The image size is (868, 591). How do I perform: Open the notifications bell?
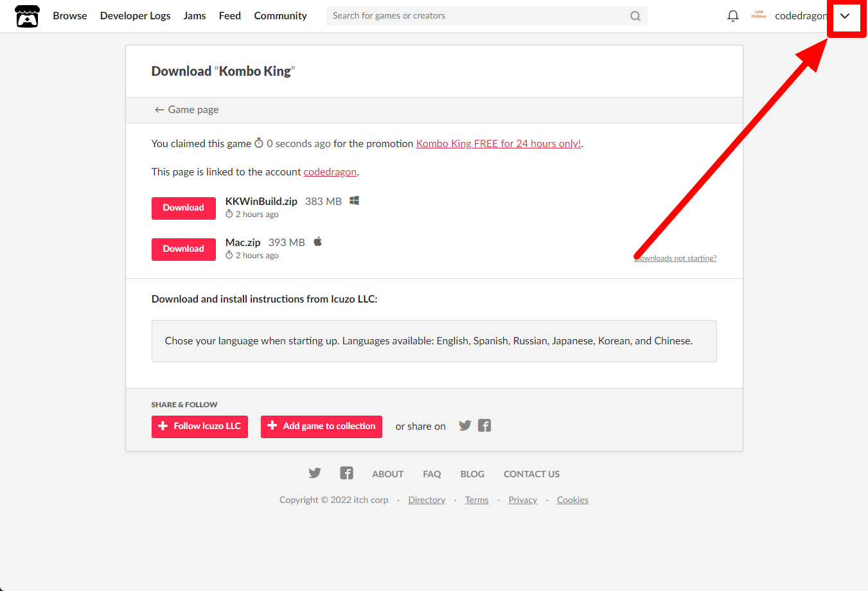point(733,16)
